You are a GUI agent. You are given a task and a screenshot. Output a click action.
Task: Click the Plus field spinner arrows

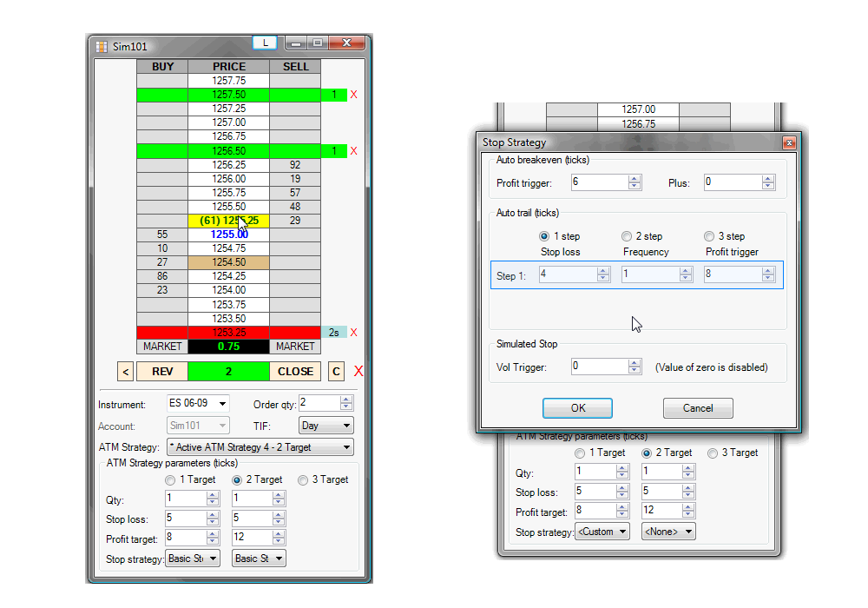(x=768, y=182)
